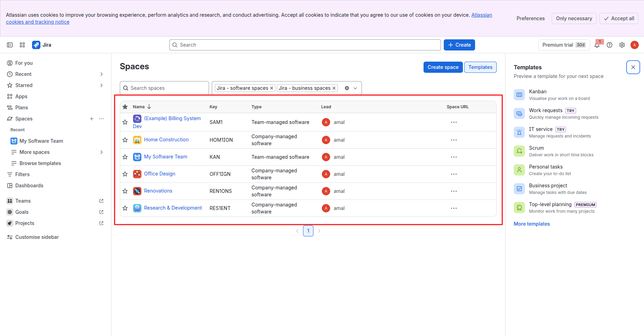Viewport: 644px width, 336px height.
Task: Open the Renovations space link
Action: (158, 191)
